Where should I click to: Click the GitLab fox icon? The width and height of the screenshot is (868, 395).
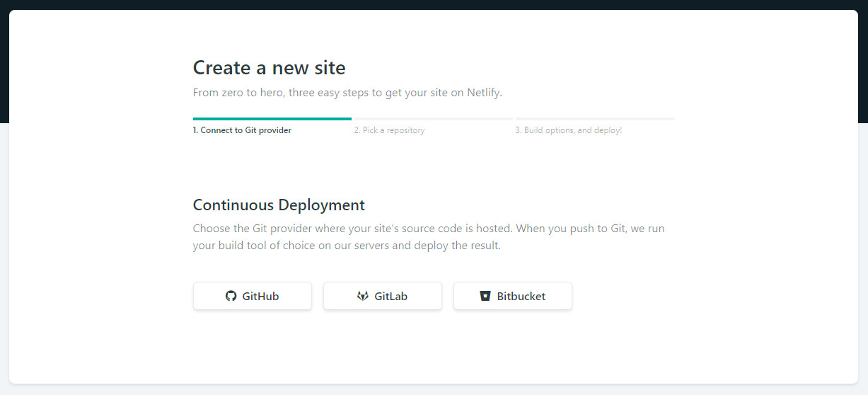[363, 296]
